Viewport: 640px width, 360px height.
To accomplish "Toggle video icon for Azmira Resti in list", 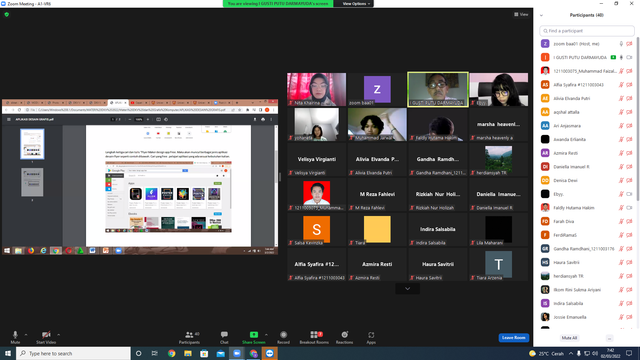I will click(629, 153).
